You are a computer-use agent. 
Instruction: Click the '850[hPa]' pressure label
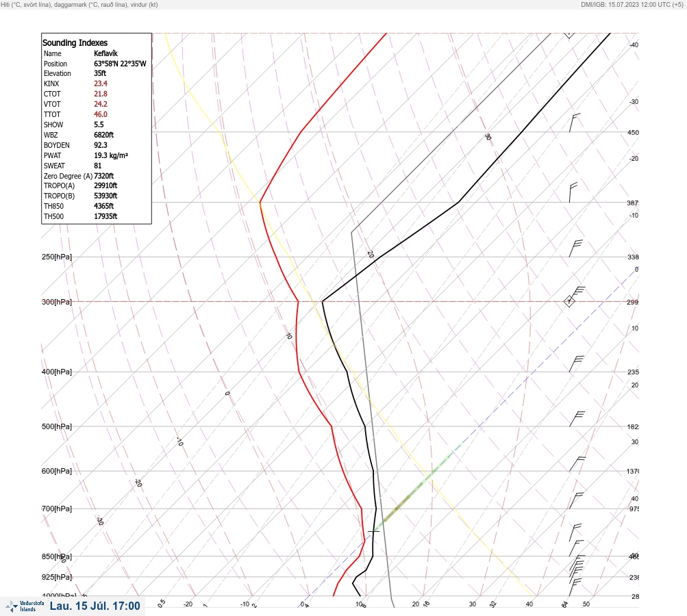click(57, 556)
